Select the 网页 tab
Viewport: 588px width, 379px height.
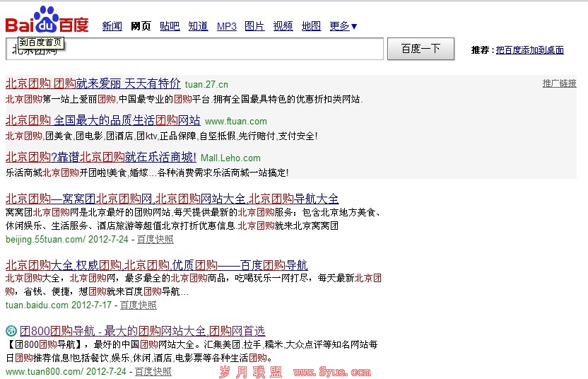pyautogui.click(x=141, y=26)
